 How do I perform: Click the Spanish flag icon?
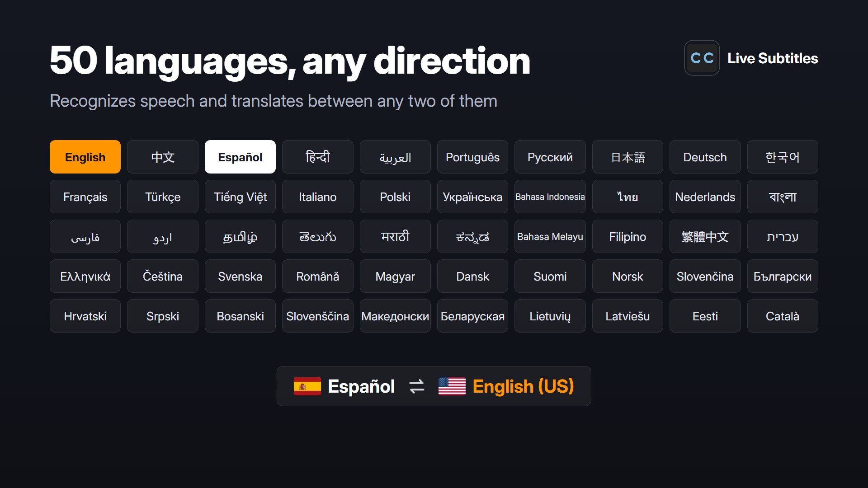[x=307, y=386]
